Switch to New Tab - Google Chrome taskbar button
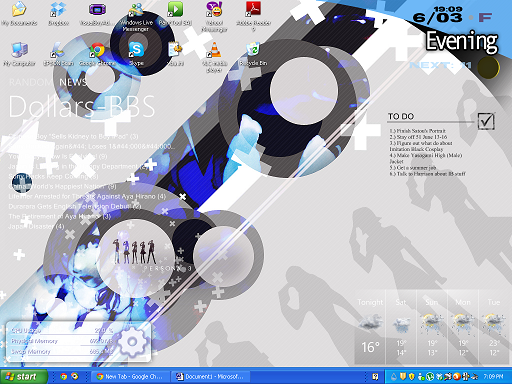 pos(130,377)
